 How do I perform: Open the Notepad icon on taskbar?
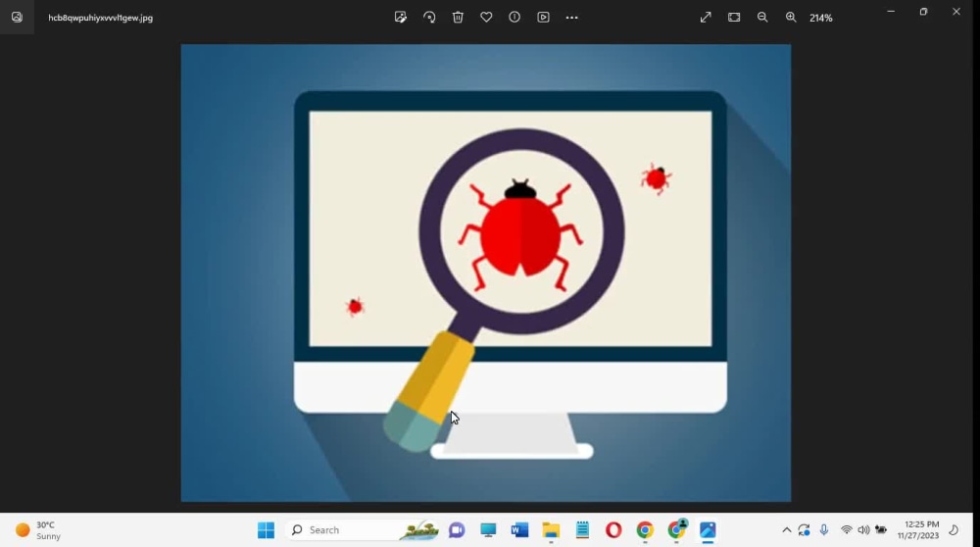pyautogui.click(x=582, y=530)
